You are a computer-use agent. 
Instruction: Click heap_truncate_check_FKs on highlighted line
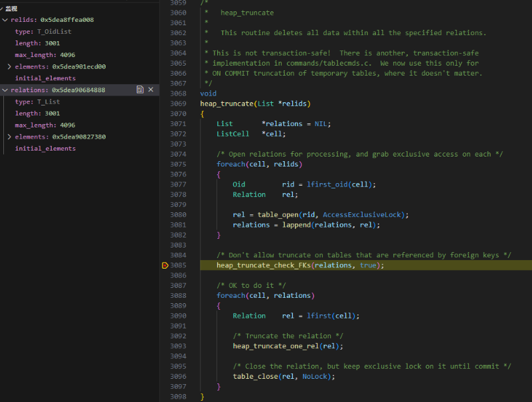pos(264,265)
